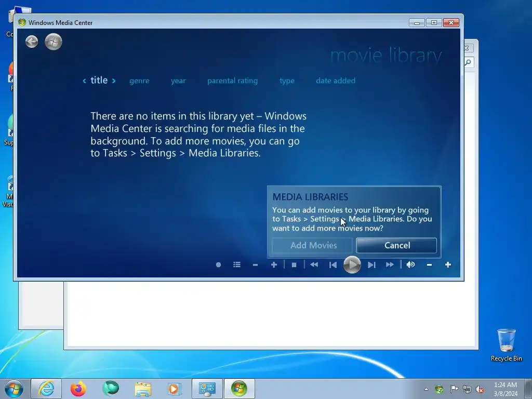Switch to the genre view
532x399 pixels.
[139, 81]
